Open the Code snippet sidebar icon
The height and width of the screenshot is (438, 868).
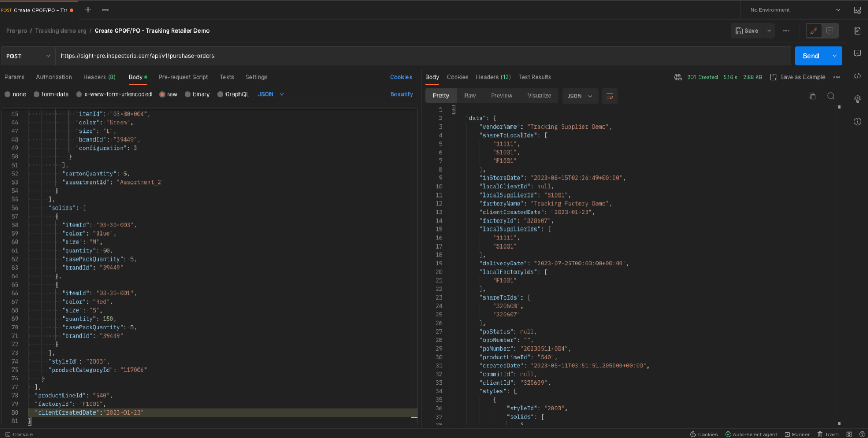(x=858, y=76)
